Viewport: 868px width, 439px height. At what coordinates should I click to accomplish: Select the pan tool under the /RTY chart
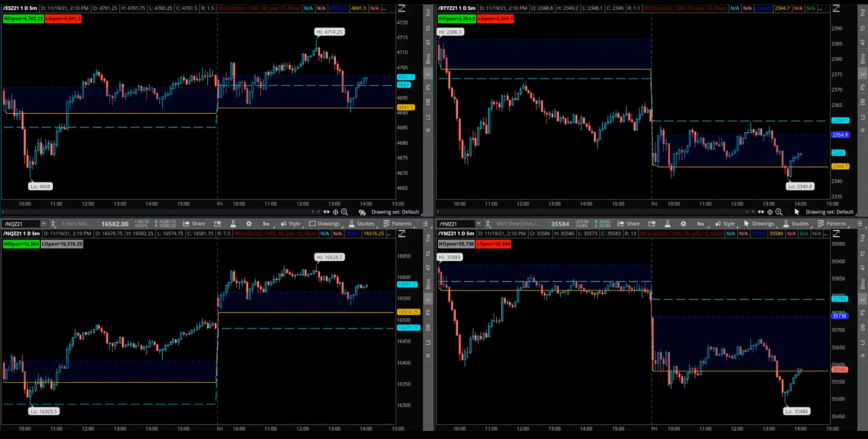click(x=761, y=212)
